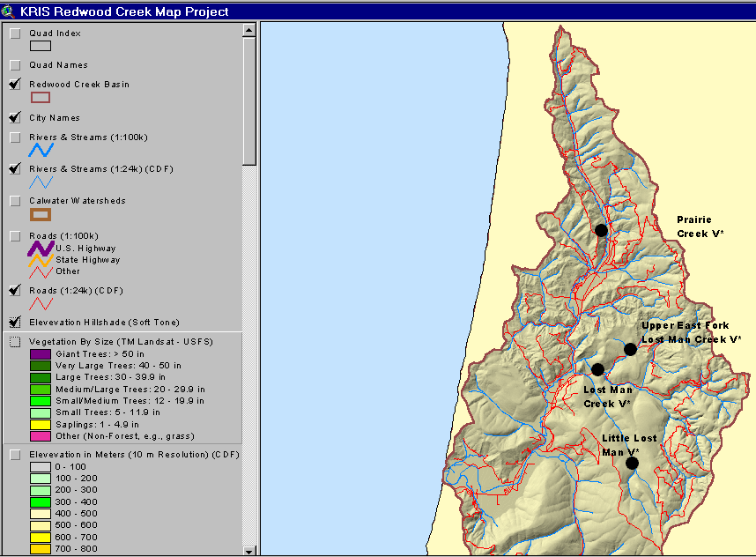Click the KRIS application icon in title bar

8,11
